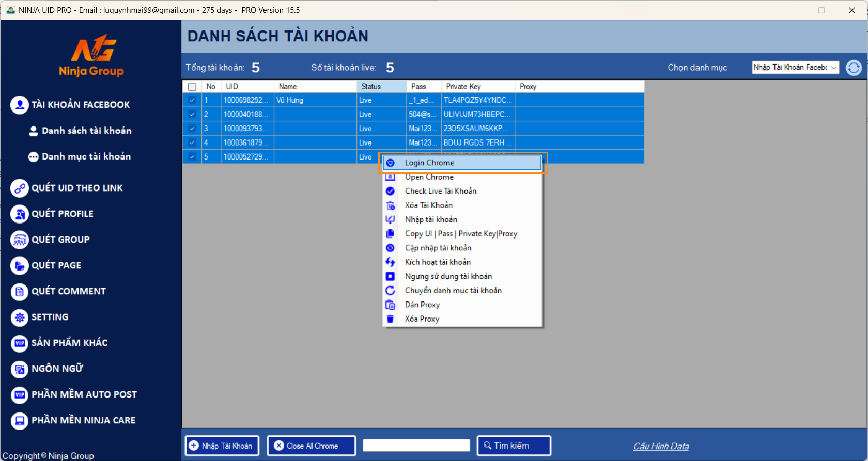Click the Quét Page icon
This screenshot has height=461, width=868.
[20, 266]
